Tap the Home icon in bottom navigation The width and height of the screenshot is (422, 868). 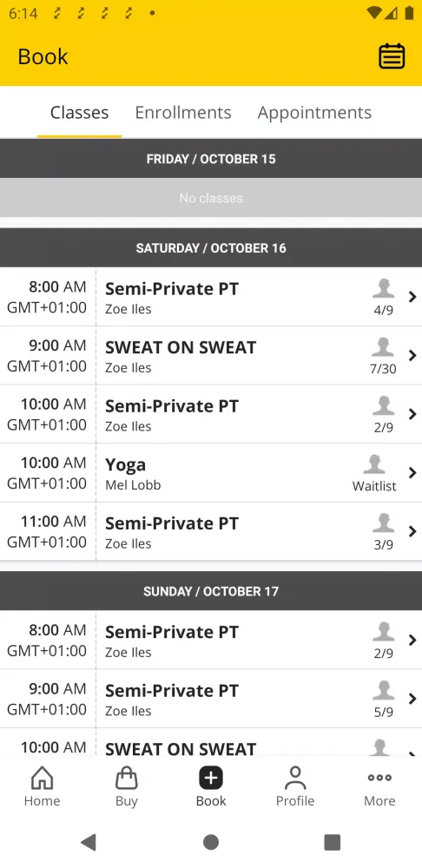click(42, 778)
